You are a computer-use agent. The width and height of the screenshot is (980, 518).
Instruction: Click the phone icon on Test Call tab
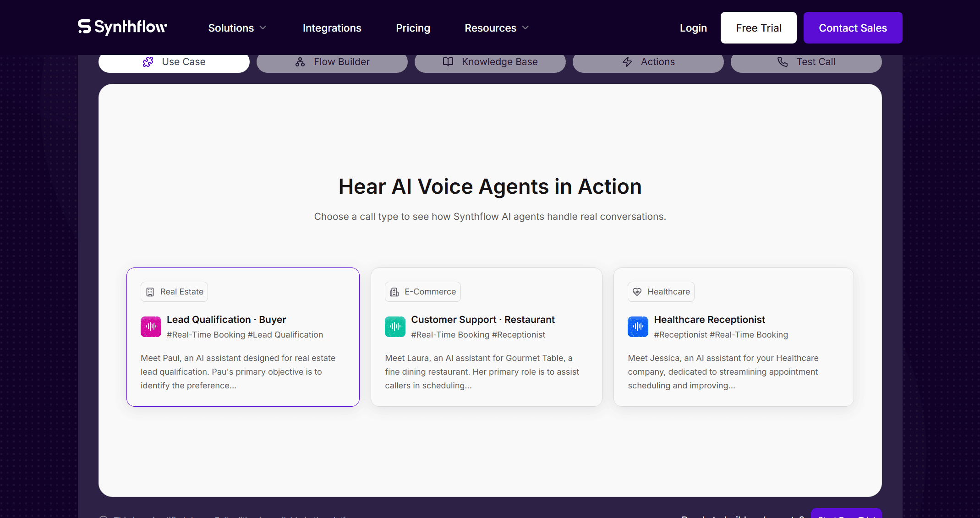point(783,62)
